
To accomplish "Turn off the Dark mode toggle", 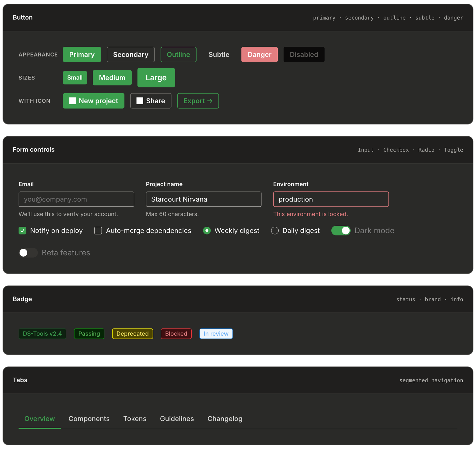I will pos(341,231).
